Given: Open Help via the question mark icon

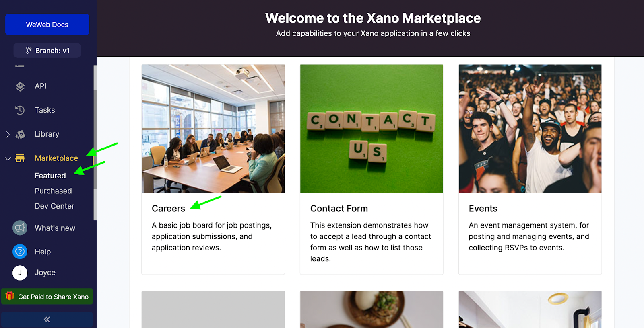Looking at the screenshot, I should (20, 252).
